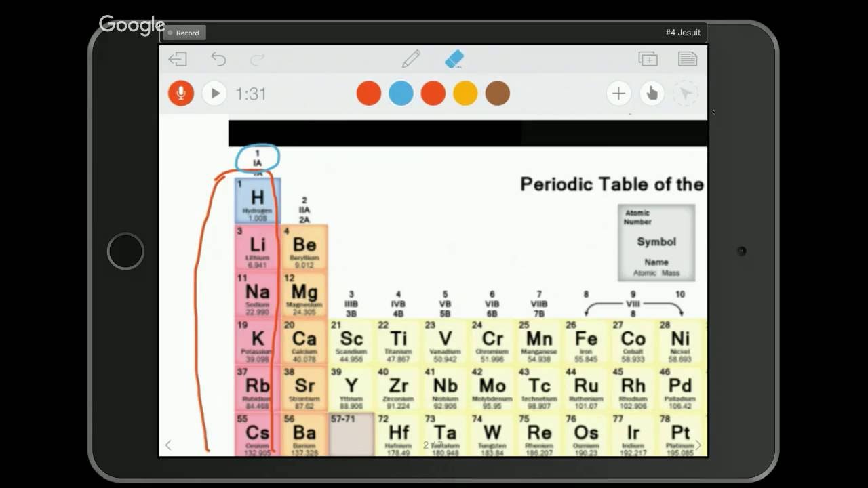868x488 pixels.
Task: Tap the Rhodium Rh cell
Action: 633,389
